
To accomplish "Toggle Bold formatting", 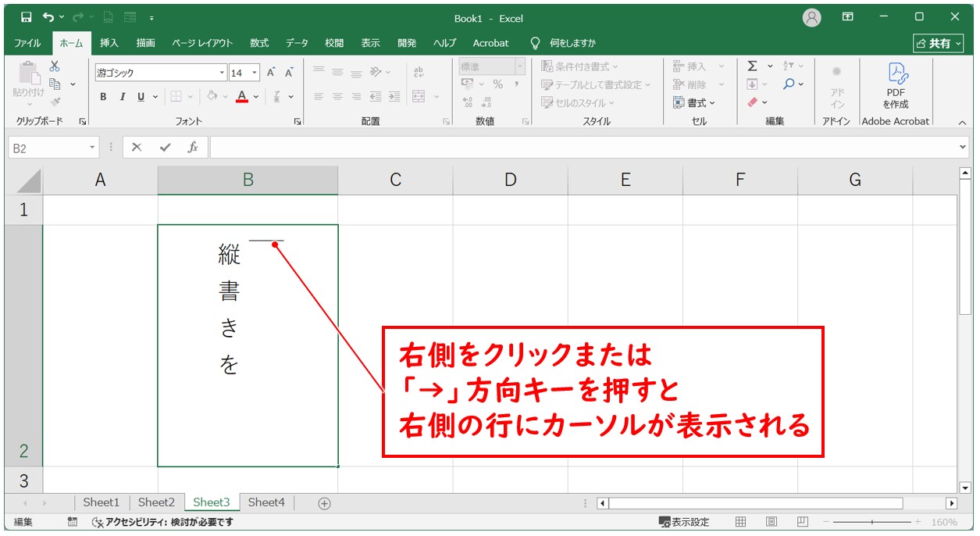I will pos(103,97).
